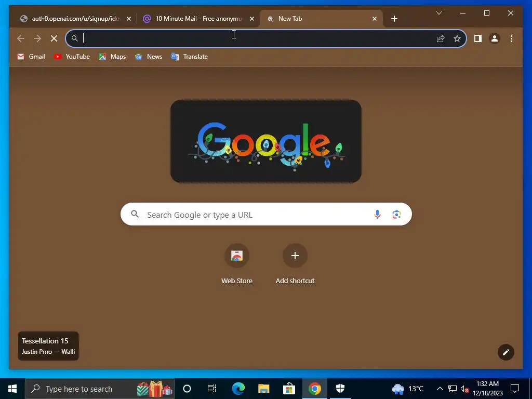Image resolution: width=532 pixels, height=399 pixels.
Task: Close the 10 Minute Mail tab
Action: pos(252,19)
